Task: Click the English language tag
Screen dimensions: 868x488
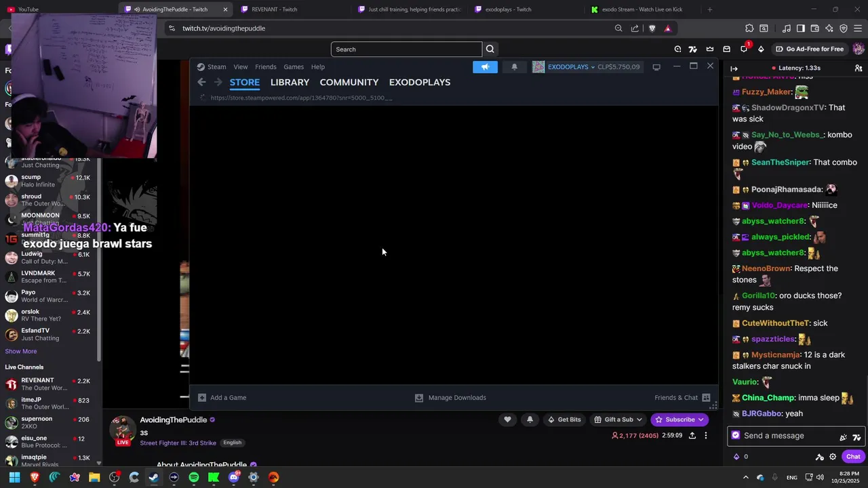Action: [232, 443]
